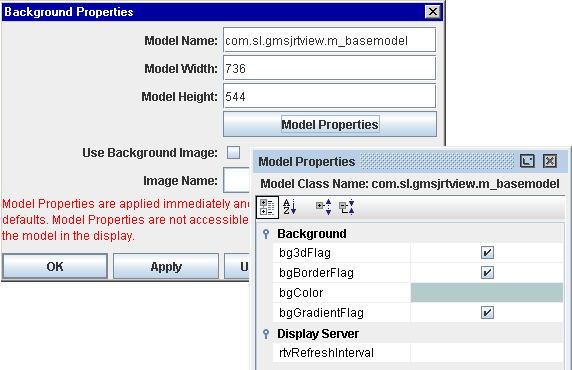Toggle the bg3dFlag checkbox
Image resolution: width=572 pixels, height=370 pixels.
click(x=487, y=253)
